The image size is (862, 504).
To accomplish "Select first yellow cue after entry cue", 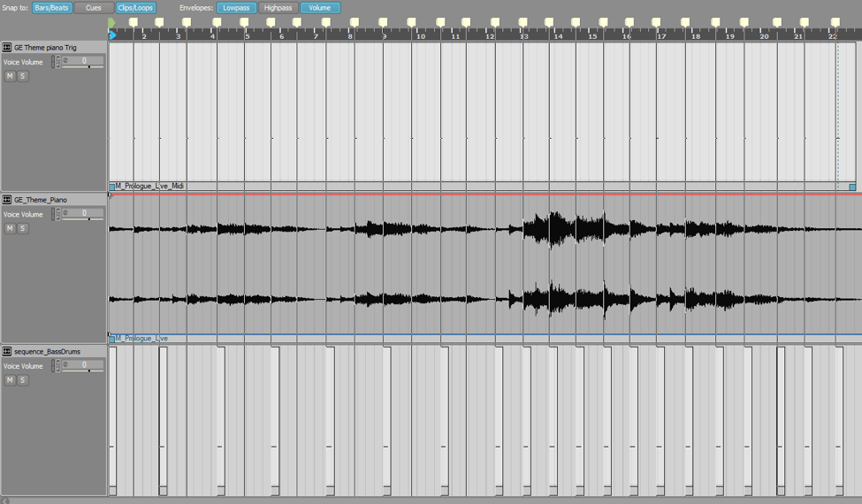I will 133,22.
